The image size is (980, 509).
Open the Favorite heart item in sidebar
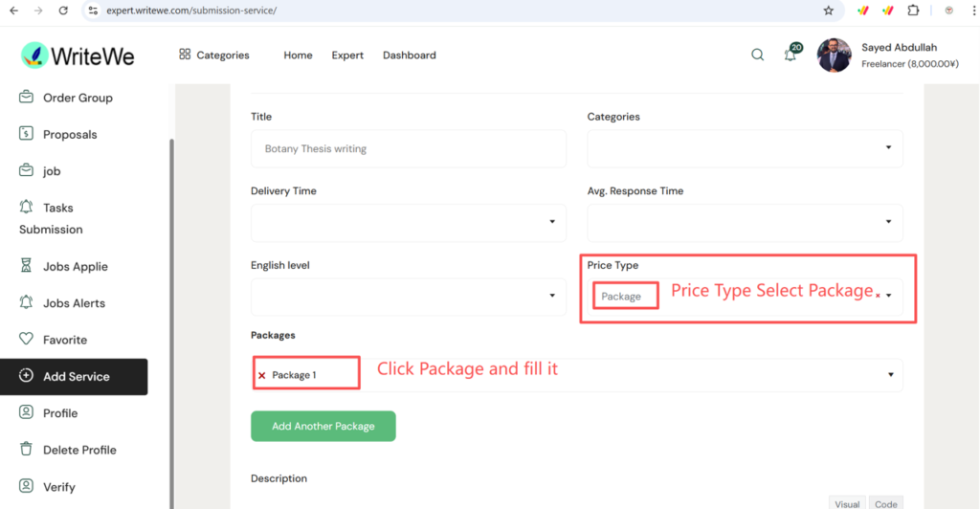pyautogui.click(x=64, y=340)
